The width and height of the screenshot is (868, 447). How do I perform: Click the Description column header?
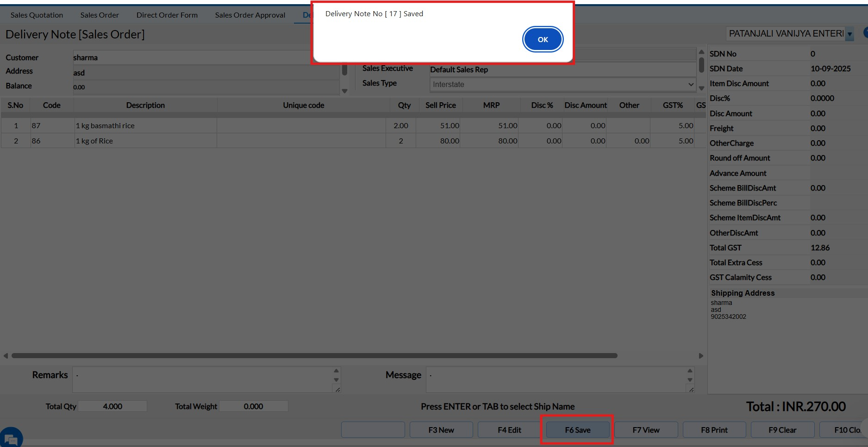[145, 105]
